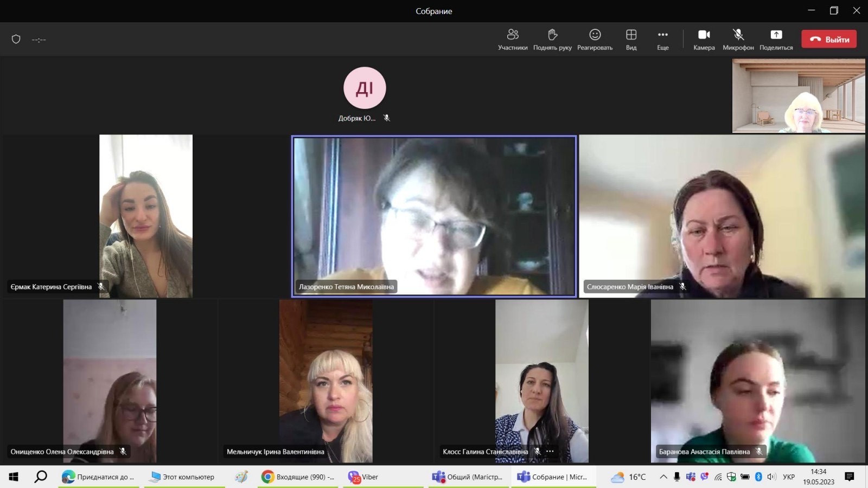Open the 16°C weather widget
This screenshot has width=868, height=488.
click(x=628, y=477)
